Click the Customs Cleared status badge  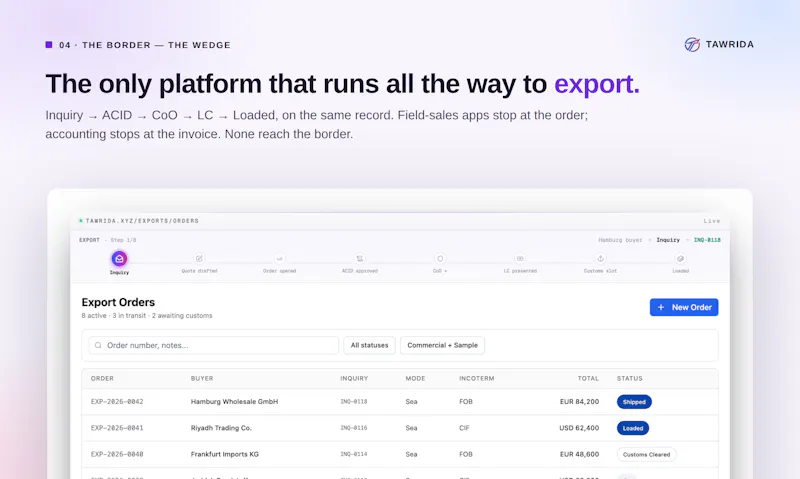click(x=646, y=455)
